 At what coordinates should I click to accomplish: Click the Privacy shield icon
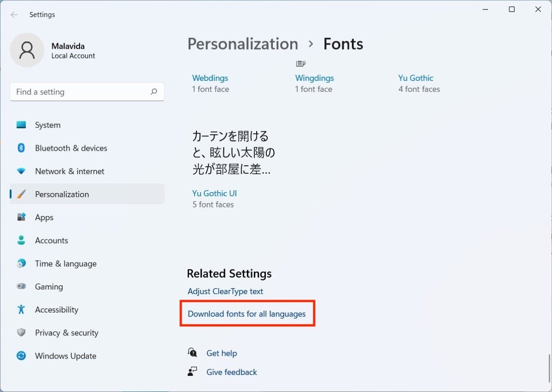[21, 333]
